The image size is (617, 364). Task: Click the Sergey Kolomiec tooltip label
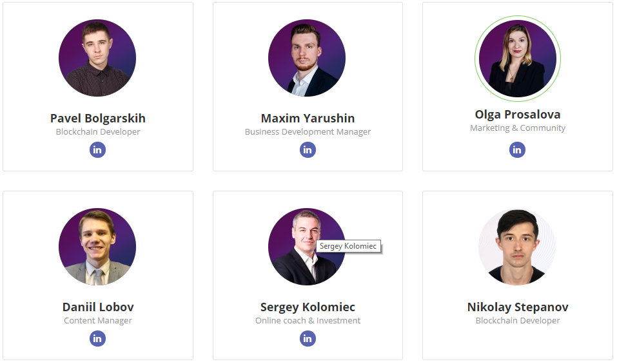coord(348,246)
